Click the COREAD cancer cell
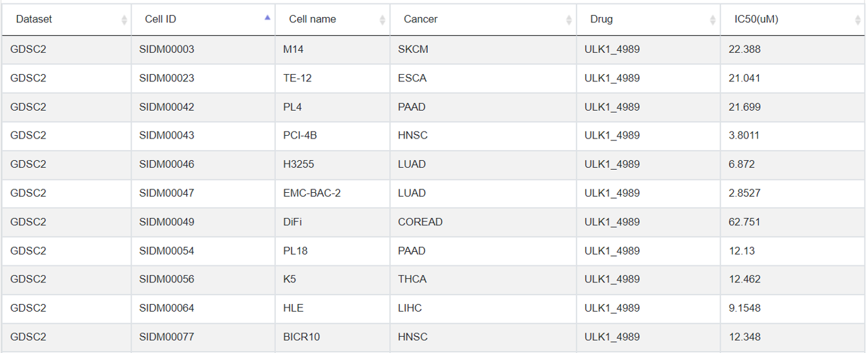 point(420,222)
